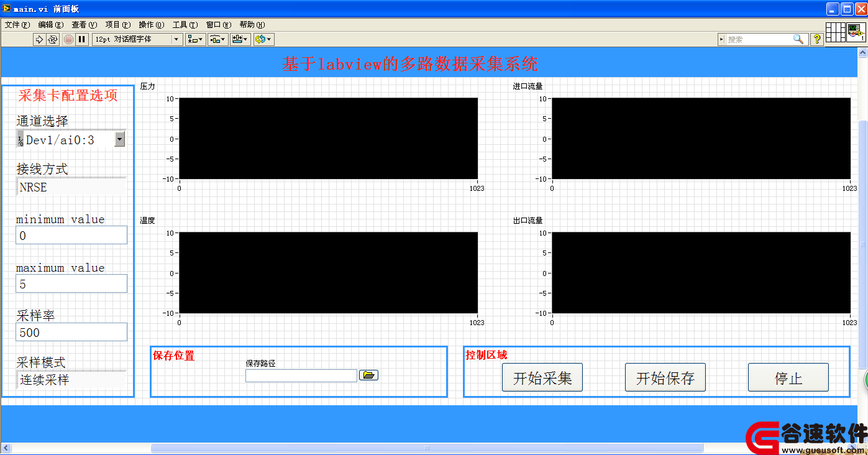
Task: Click the Run arrow button
Action: click(x=39, y=39)
